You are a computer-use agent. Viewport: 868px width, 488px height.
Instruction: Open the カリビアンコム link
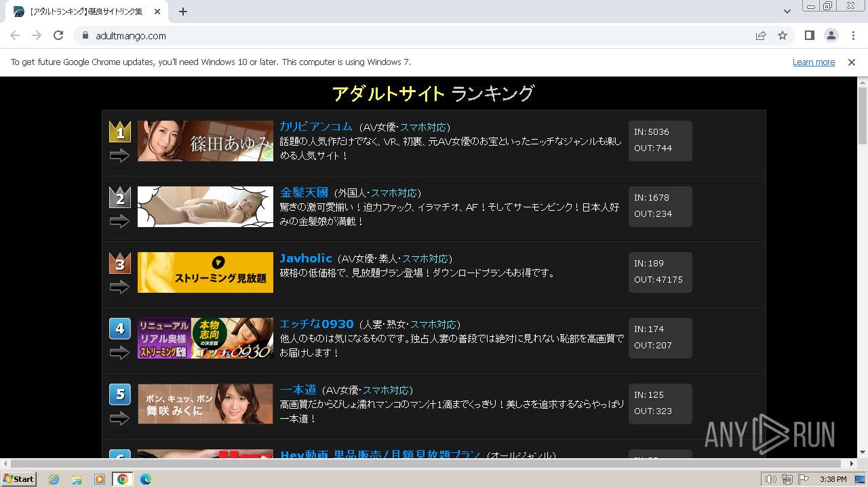[316, 127]
